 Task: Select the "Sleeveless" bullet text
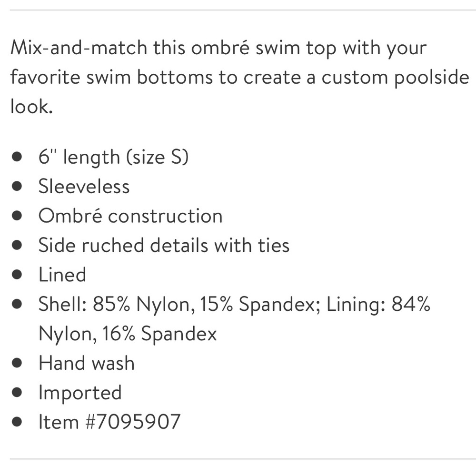(x=84, y=186)
